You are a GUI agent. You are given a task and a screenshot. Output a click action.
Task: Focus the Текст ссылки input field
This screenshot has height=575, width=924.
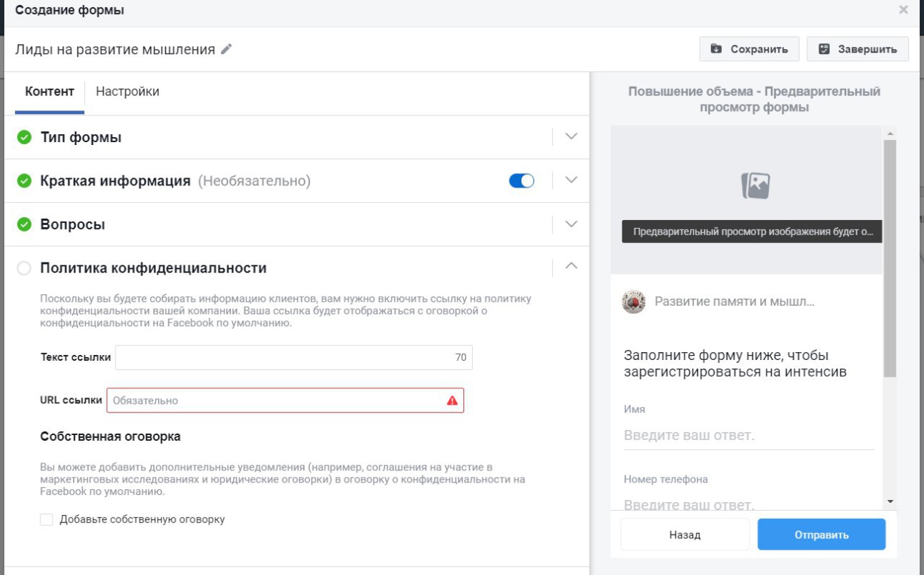294,357
